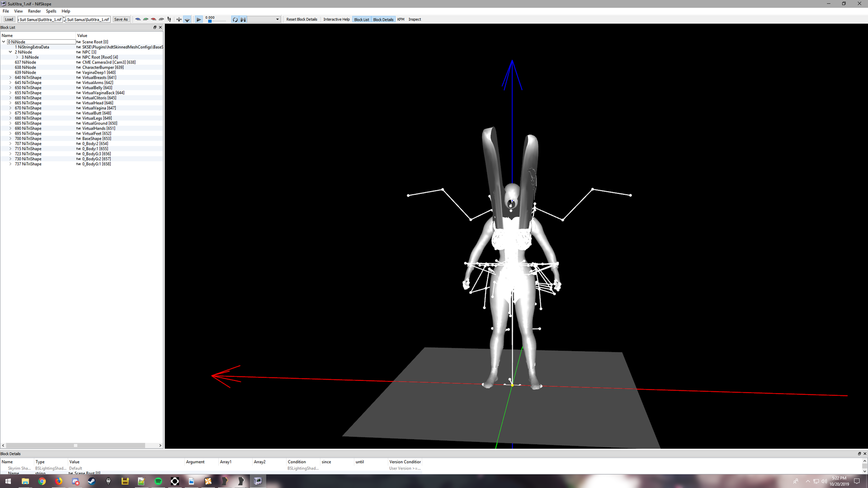This screenshot has height=488, width=868.
Task: Open the People icon in taskbar
Action: click(796, 481)
